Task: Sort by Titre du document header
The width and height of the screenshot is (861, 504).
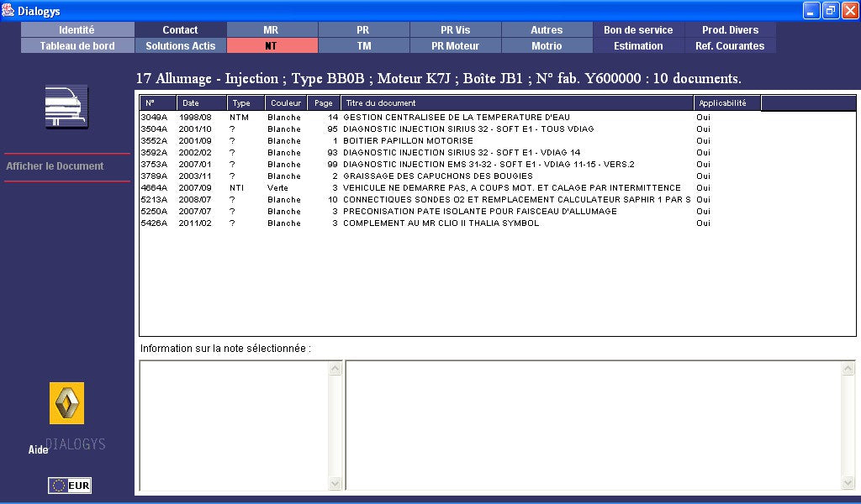Action: point(517,103)
